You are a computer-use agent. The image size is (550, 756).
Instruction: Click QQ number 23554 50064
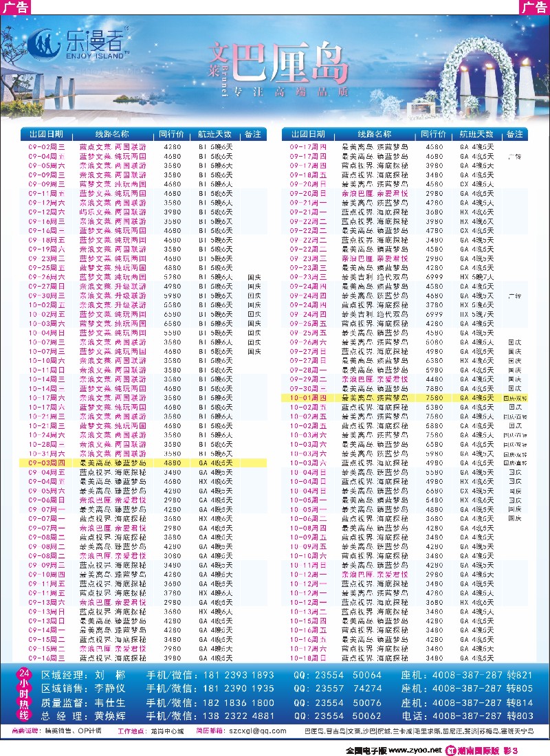[x=349, y=675]
